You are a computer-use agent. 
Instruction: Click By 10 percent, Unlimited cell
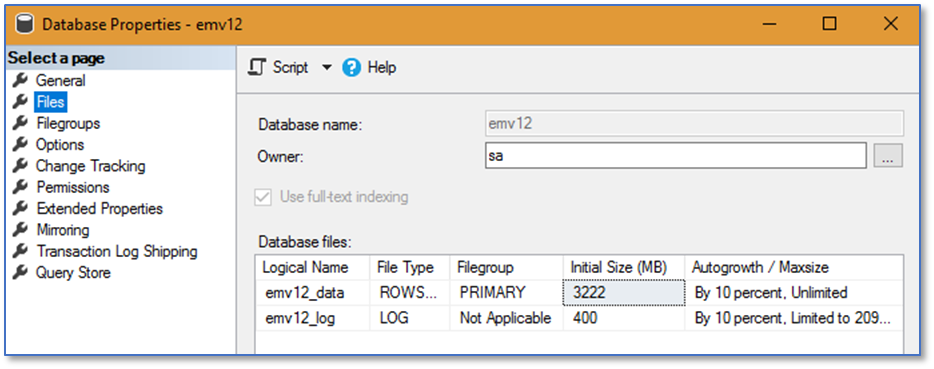794,293
